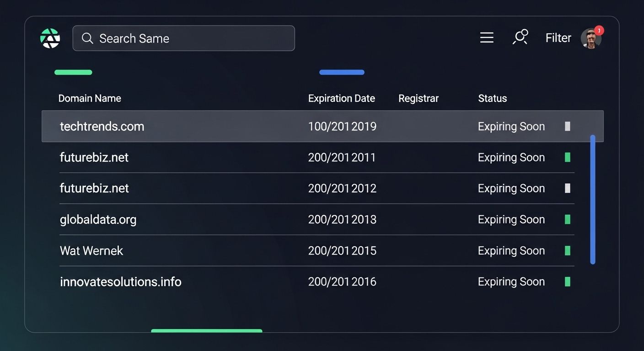Open the hamburger menu
The image size is (644, 351).
point(486,38)
